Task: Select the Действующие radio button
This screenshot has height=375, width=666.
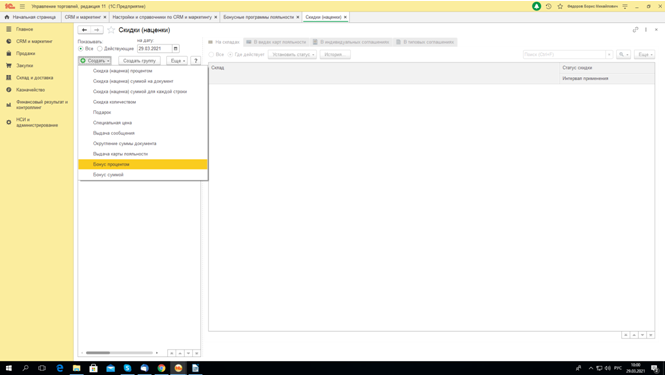Action: point(100,49)
